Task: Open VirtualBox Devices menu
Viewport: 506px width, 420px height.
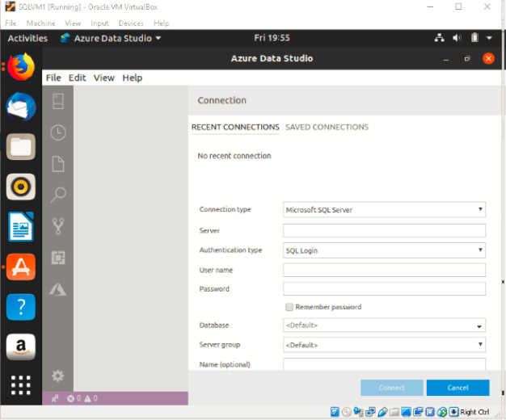Action: pos(131,23)
